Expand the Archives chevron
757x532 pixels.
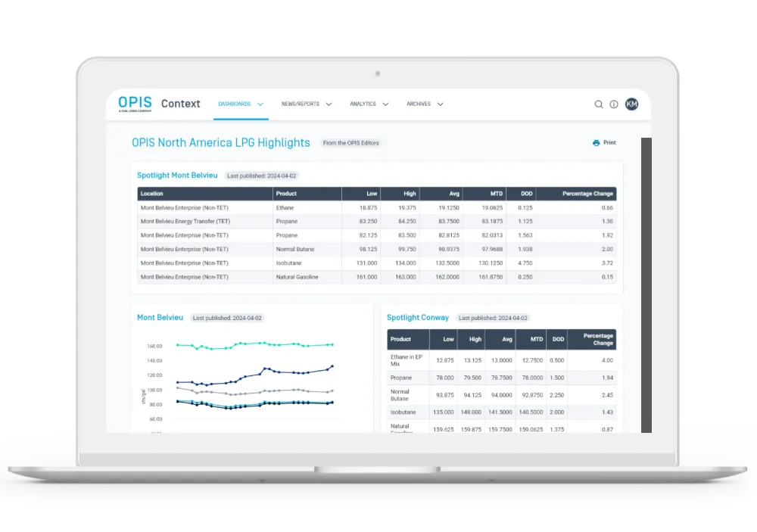441,104
